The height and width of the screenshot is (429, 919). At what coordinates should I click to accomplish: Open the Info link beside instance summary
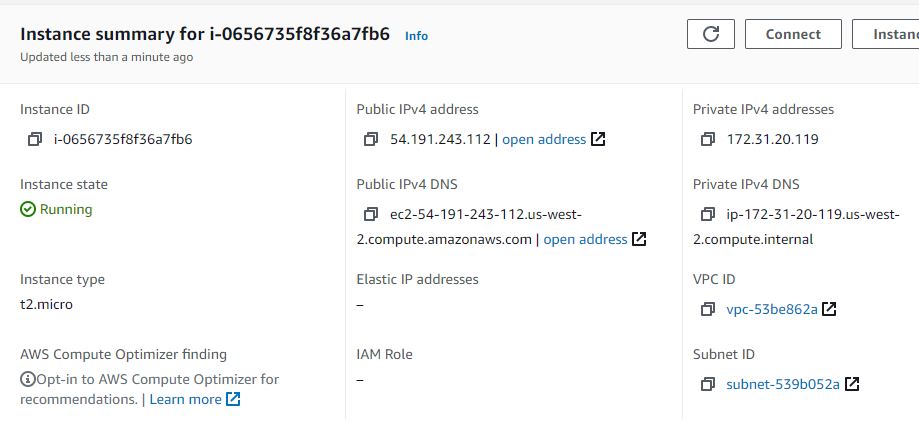pos(416,36)
